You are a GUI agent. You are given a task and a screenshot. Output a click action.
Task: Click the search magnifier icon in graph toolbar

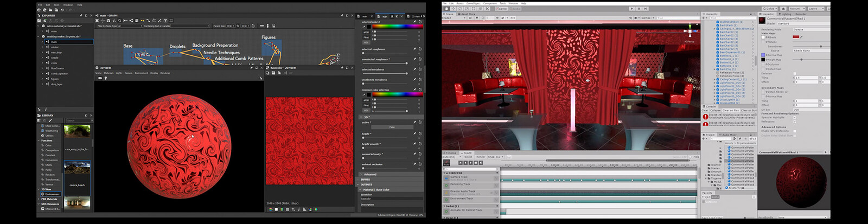click(x=119, y=21)
